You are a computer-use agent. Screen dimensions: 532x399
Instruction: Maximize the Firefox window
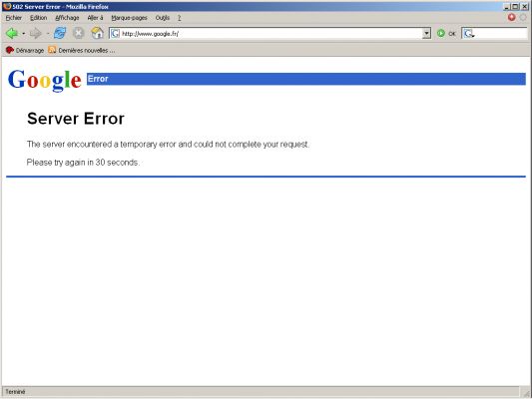pyautogui.click(x=515, y=6)
